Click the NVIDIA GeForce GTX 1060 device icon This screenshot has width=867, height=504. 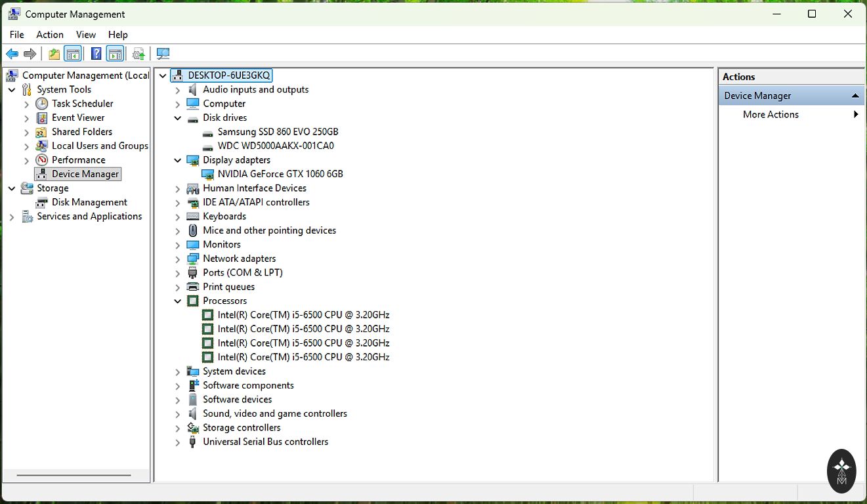207,174
